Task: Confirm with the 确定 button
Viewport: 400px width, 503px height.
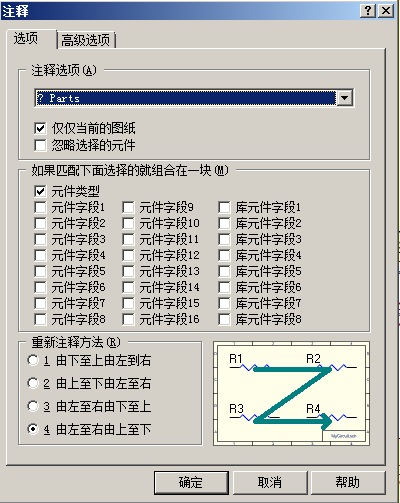Action: [191, 482]
